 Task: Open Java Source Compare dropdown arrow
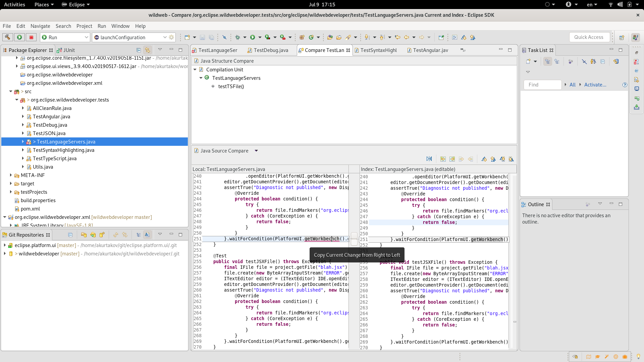(256, 151)
